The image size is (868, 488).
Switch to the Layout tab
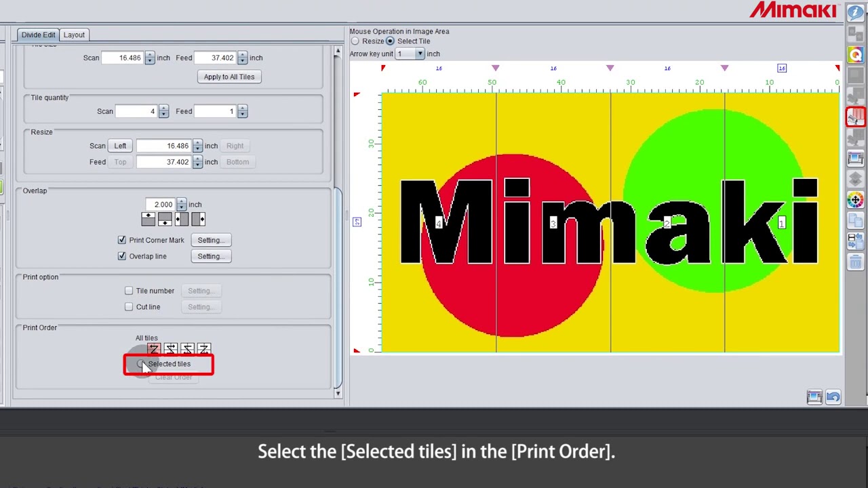point(74,35)
